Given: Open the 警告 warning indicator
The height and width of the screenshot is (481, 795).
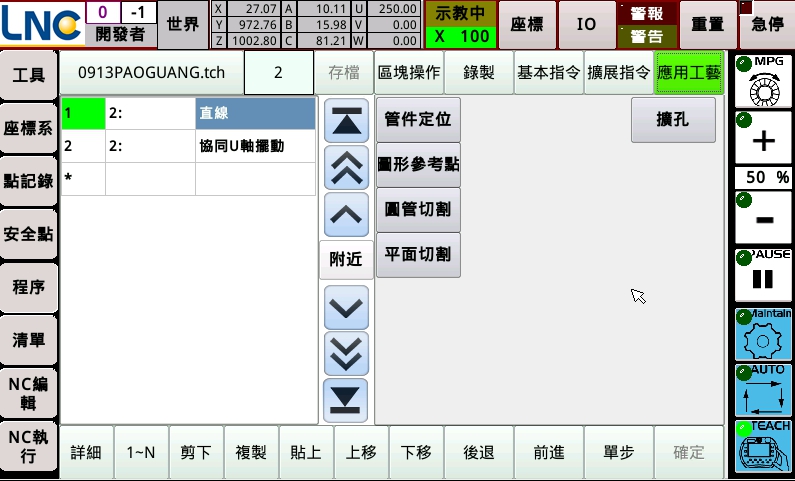Looking at the screenshot, I should point(647,36).
